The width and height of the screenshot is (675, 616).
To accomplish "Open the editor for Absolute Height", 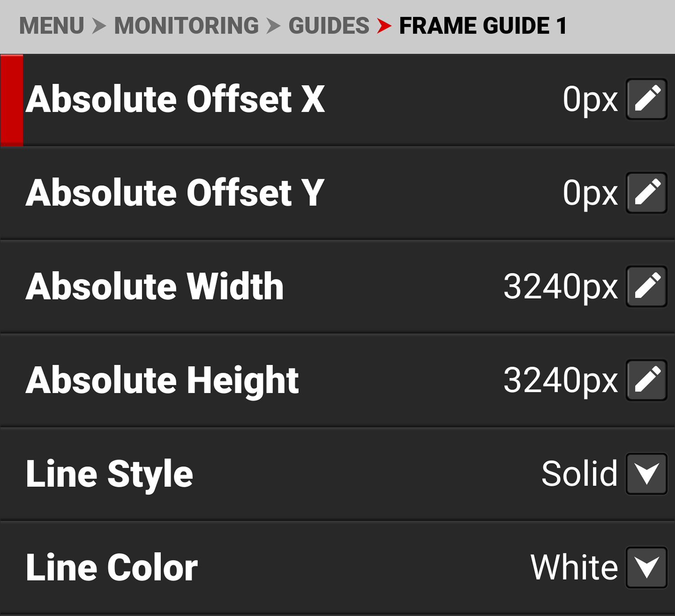I will tap(647, 380).
